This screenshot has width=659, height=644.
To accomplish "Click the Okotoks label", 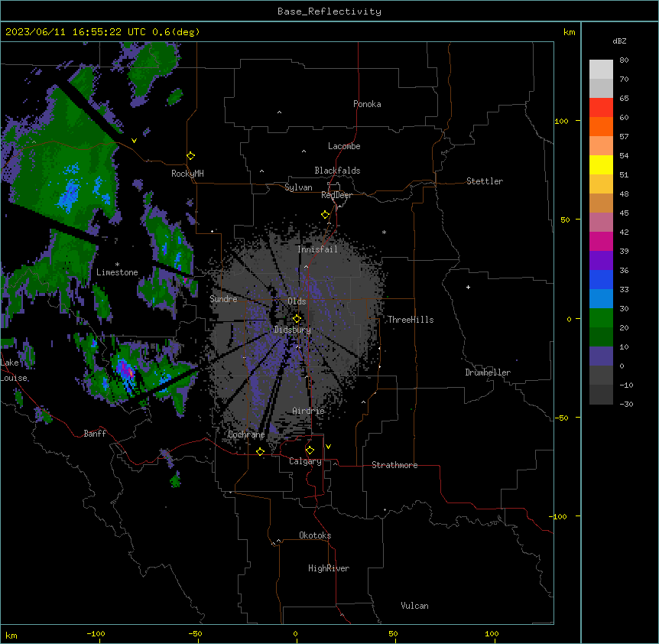I will pyautogui.click(x=315, y=535).
